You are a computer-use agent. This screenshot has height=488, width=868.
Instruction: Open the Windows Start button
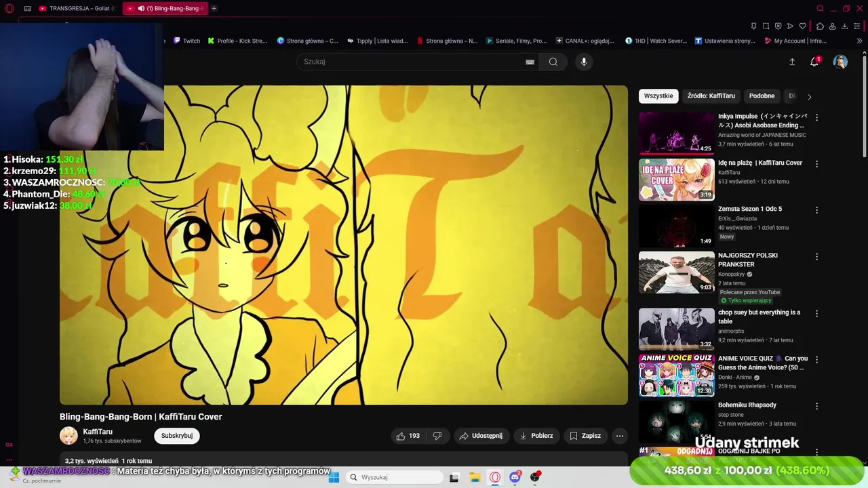(334, 477)
